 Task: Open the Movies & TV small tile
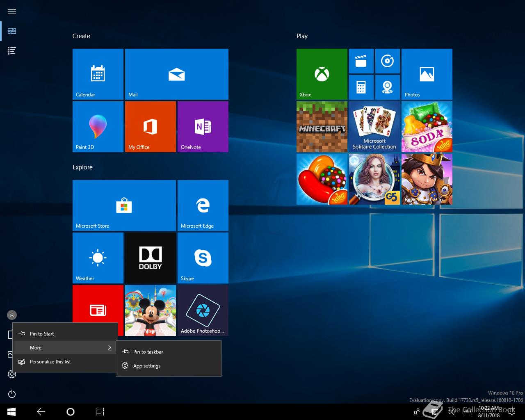click(361, 61)
